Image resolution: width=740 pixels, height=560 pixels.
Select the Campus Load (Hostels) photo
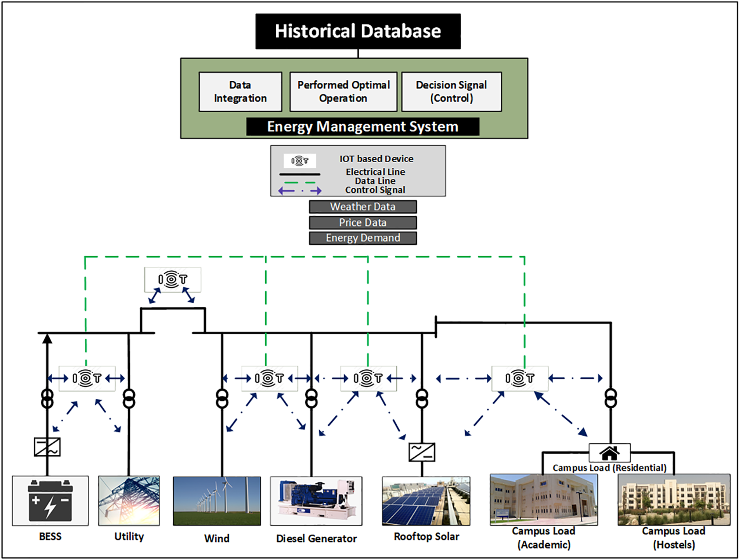click(x=674, y=499)
